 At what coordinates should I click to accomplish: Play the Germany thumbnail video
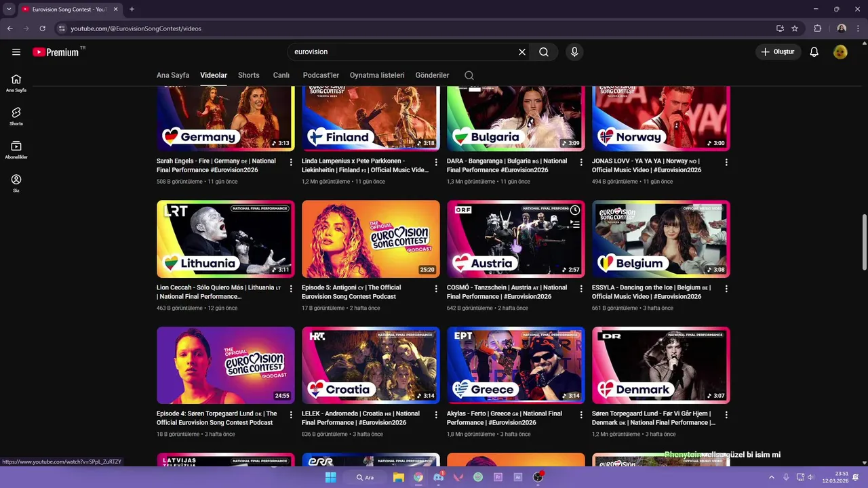click(x=226, y=119)
